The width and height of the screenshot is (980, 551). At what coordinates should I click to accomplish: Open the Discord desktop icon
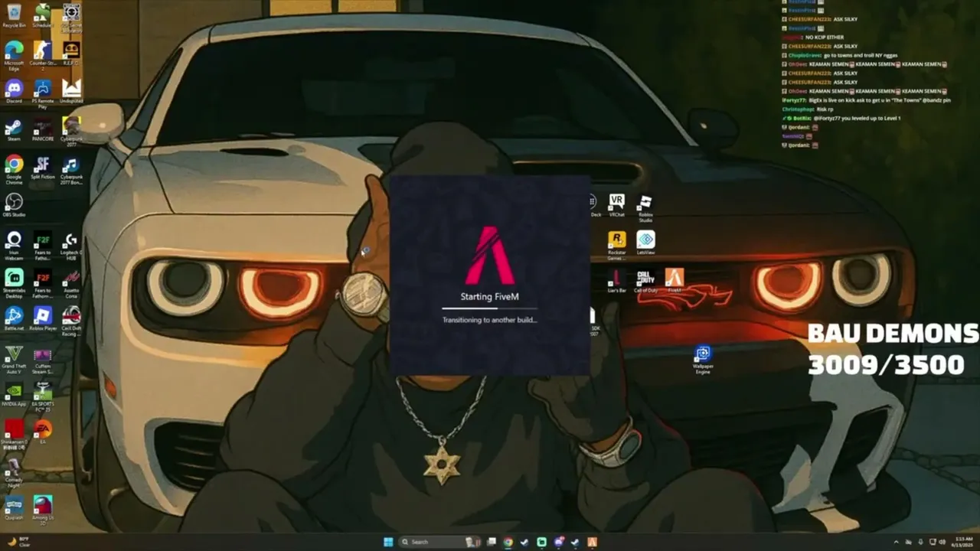[14, 91]
